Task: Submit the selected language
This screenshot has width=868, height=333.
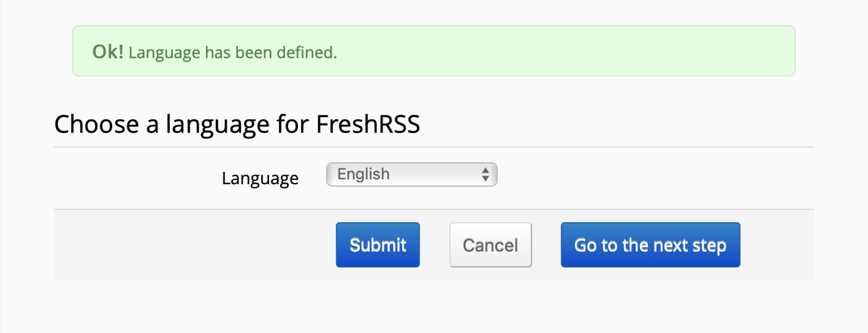Action: (378, 245)
